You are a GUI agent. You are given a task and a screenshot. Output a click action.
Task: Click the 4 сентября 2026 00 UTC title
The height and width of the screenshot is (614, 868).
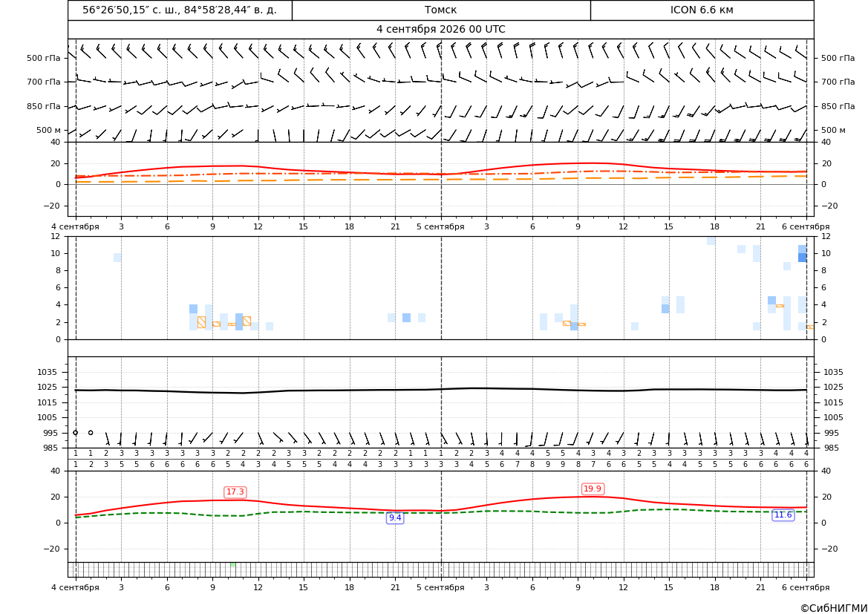click(x=440, y=30)
